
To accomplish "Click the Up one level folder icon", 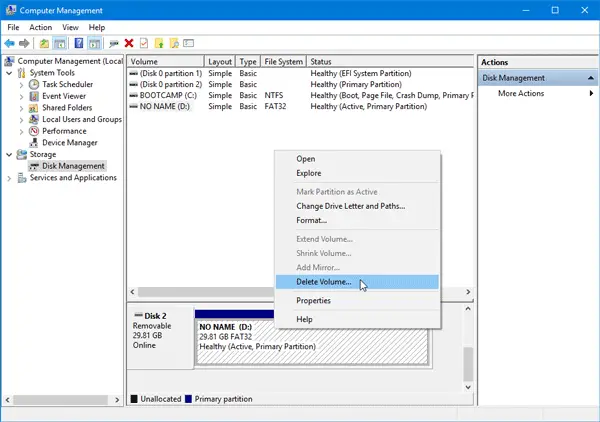I will pyautogui.click(x=44, y=43).
